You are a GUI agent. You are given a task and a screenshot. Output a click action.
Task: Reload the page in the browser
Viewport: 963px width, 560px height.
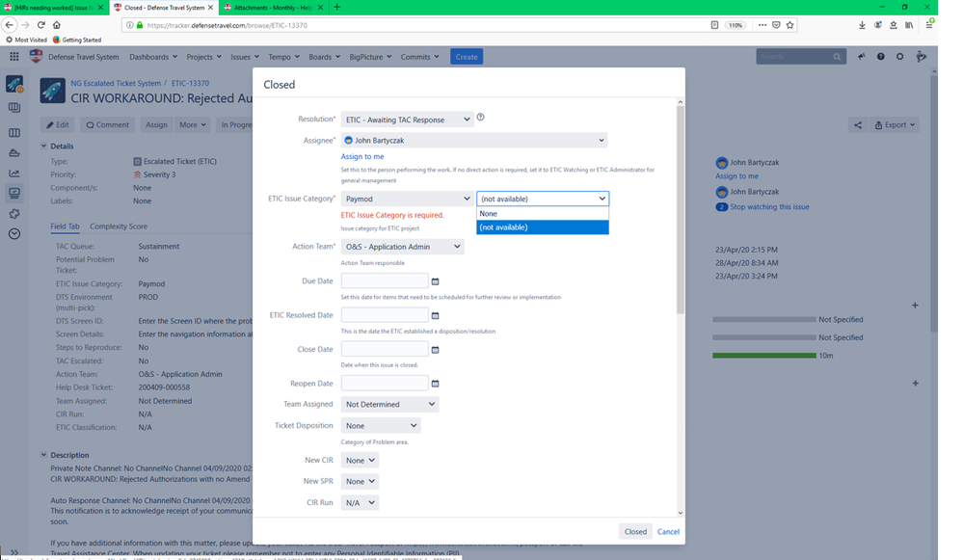pos(41,25)
